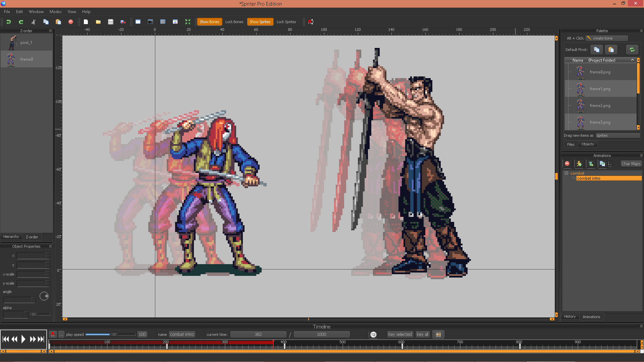644x362 pixels.
Task: Duplicate the animation using the copy icon
Action: pos(602,164)
